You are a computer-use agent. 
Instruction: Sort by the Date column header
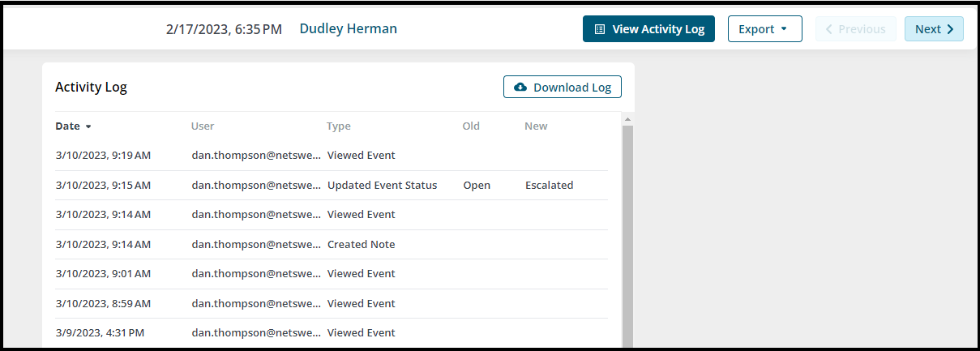[68, 126]
